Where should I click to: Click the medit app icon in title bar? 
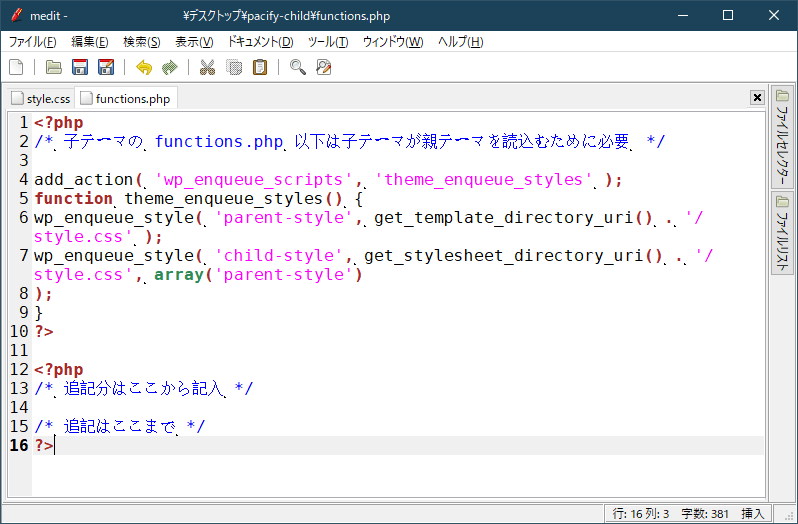click(x=17, y=15)
